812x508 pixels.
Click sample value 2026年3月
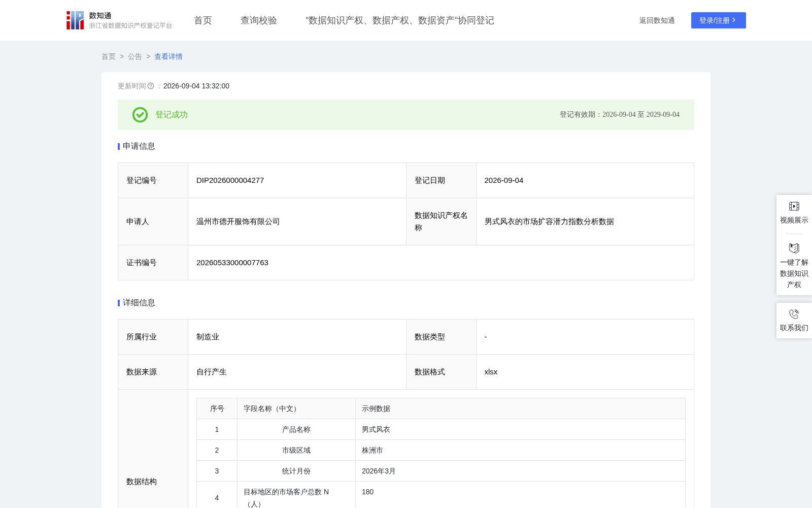point(379,471)
